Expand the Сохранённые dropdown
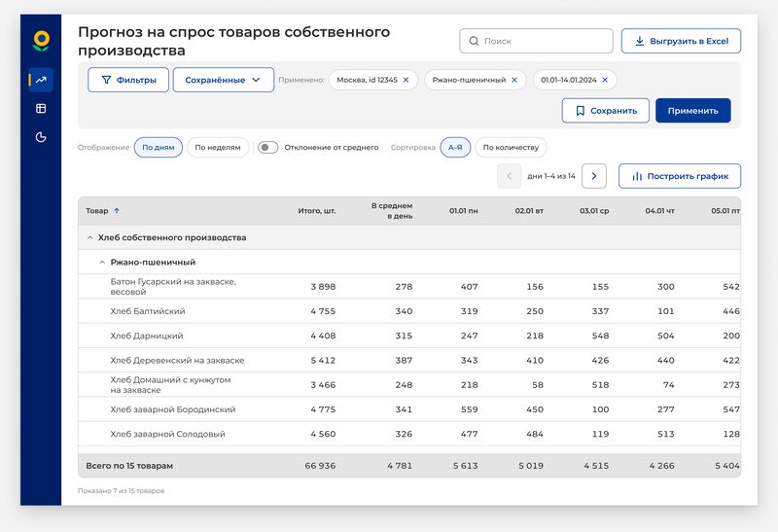This screenshot has height=532, width=778. point(224,80)
